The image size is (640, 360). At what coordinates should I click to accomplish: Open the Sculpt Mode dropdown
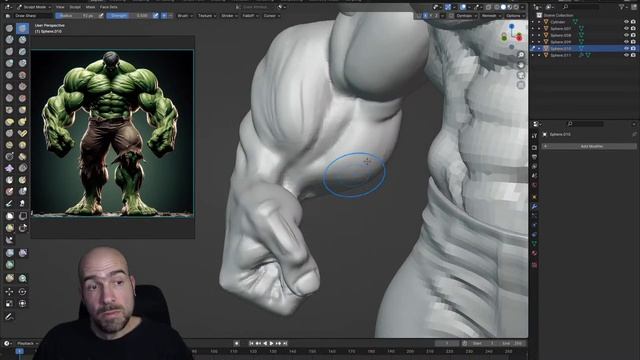pos(33,7)
